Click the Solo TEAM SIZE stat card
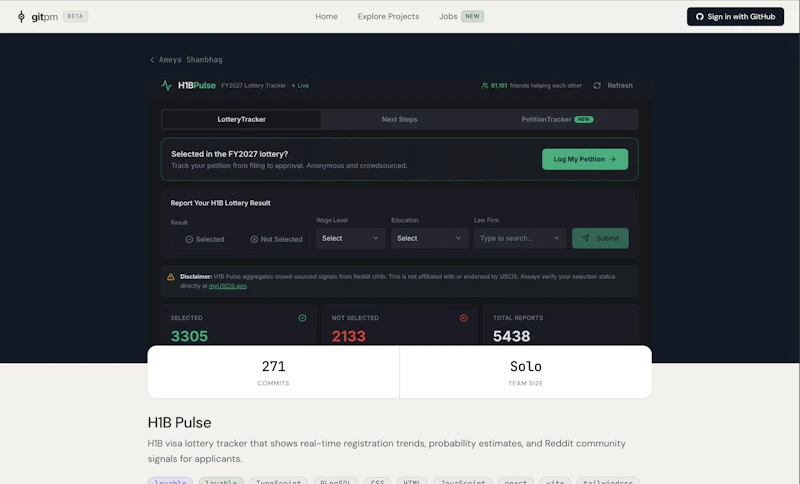The width and height of the screenshot is (800, 484). point(526,372)
